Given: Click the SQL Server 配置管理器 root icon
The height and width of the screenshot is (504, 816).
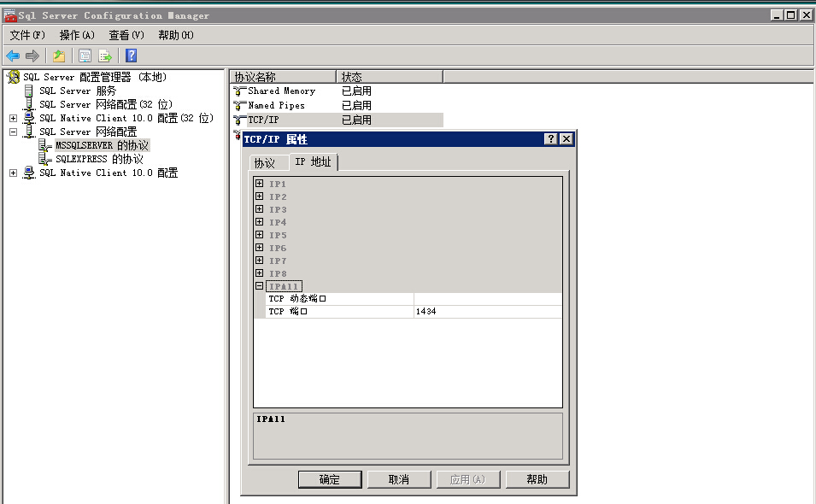Looking at the screenshot, I should 14,77.
